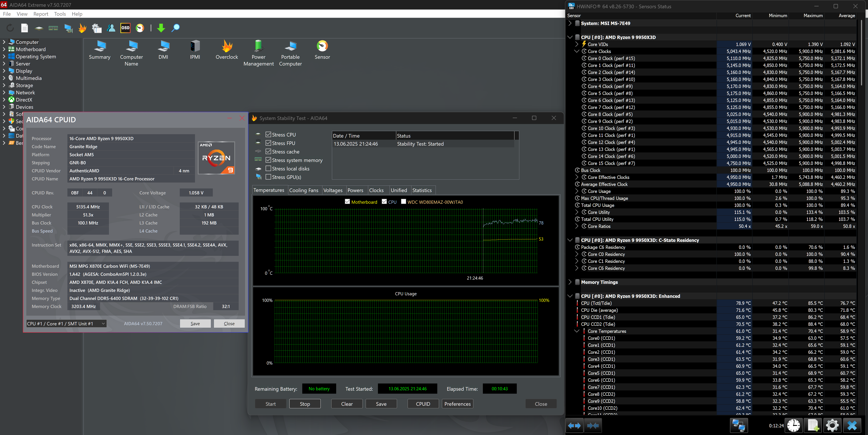The image size is (868, 435).
Task: Click the Refresh icon in AIDA64 toolbar
Action: pos(10,28)
